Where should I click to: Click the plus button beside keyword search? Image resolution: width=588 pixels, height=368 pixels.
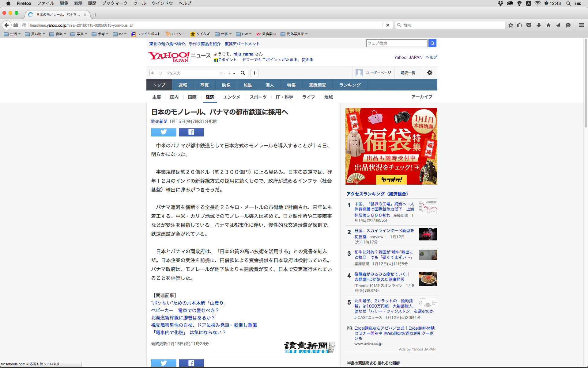click(x=254, y=73)
